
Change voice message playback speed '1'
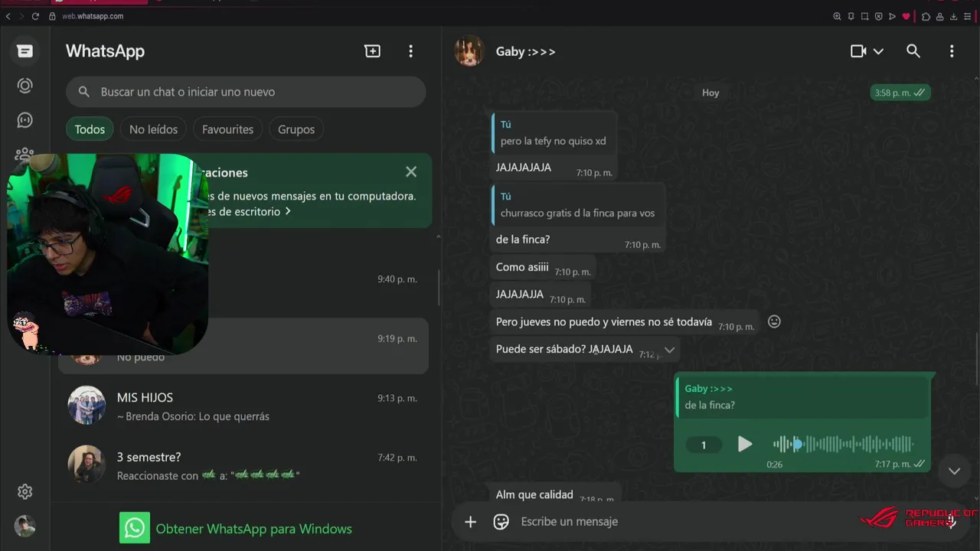[703, 445]
